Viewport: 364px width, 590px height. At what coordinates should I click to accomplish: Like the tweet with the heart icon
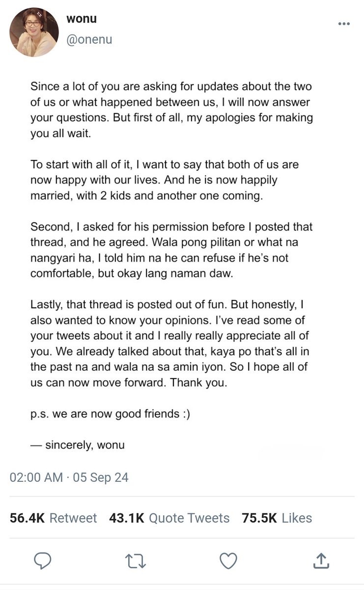tap(228, 560)
